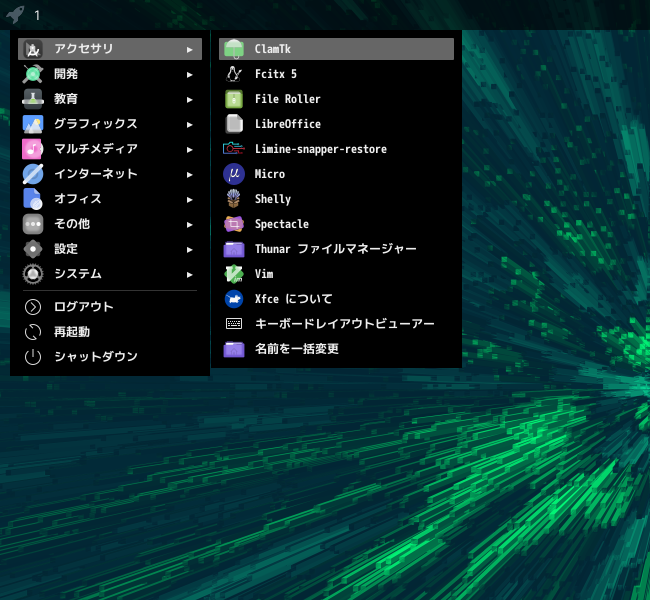Click the グラフィックス category icon
The height and width of the screenshot is (600, 650).
[x=33, y=124]
